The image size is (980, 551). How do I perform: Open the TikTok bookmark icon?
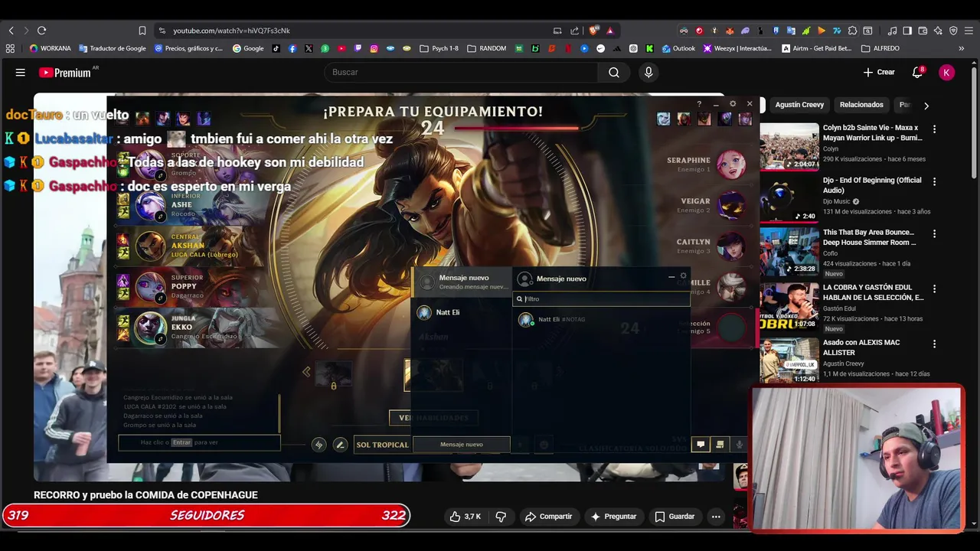276,48
